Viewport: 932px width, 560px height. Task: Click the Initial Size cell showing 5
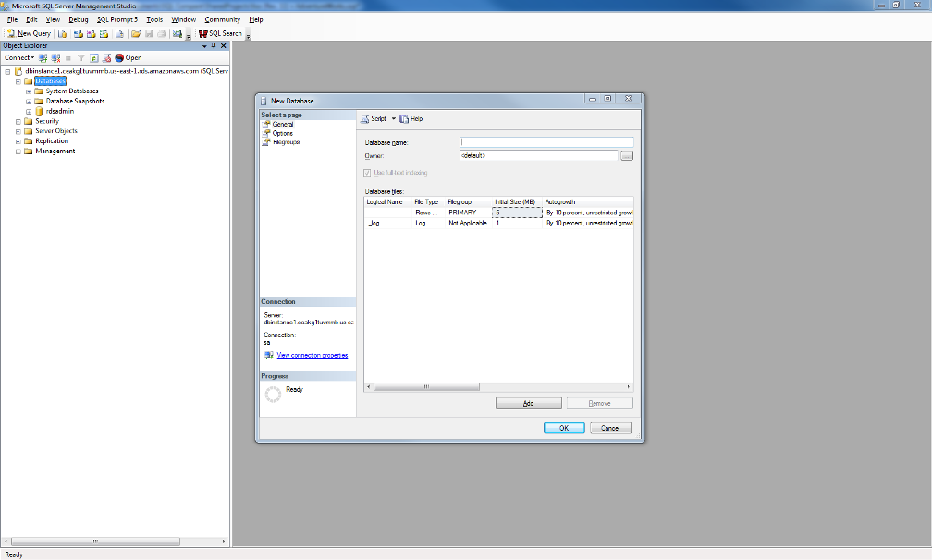(x=517, y=213)
